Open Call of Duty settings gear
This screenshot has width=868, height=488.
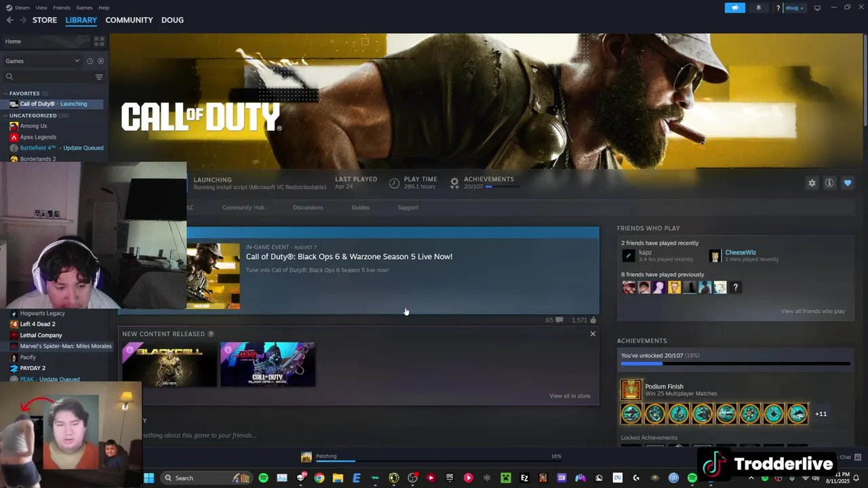pos(812,183)
